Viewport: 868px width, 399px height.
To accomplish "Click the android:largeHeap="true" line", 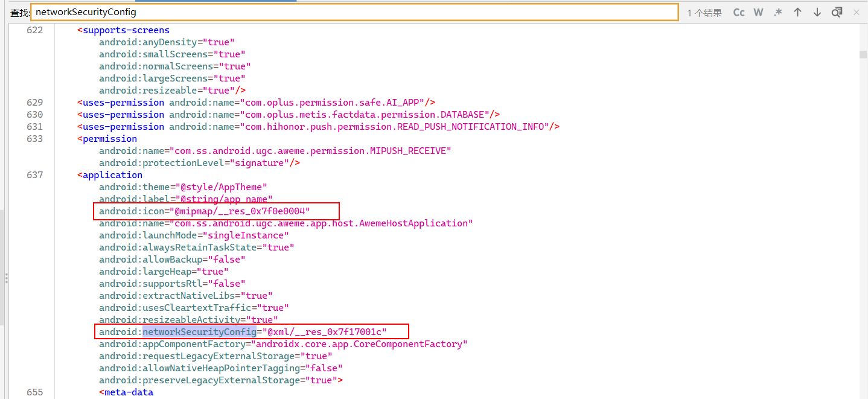I will [164, 272].
